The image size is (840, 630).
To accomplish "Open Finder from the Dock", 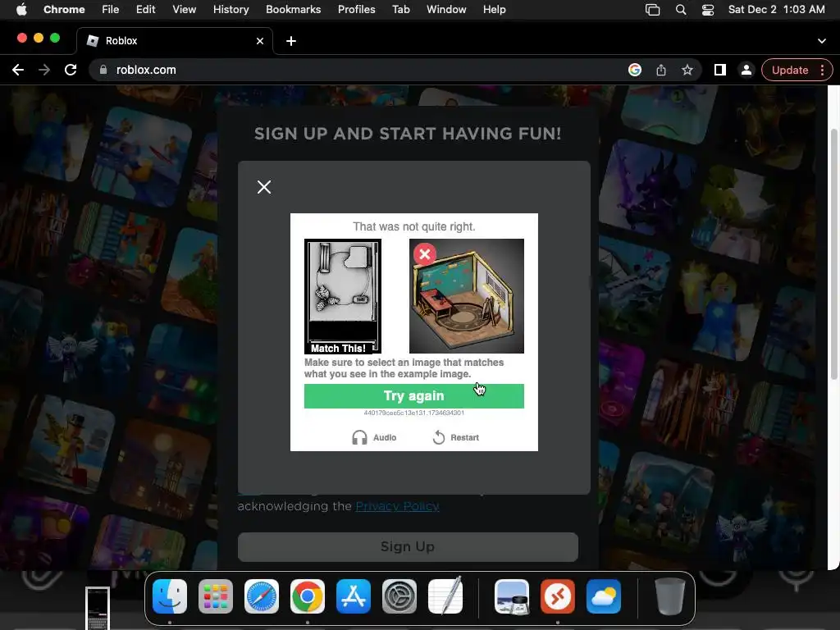I will (x=170, y=596).
